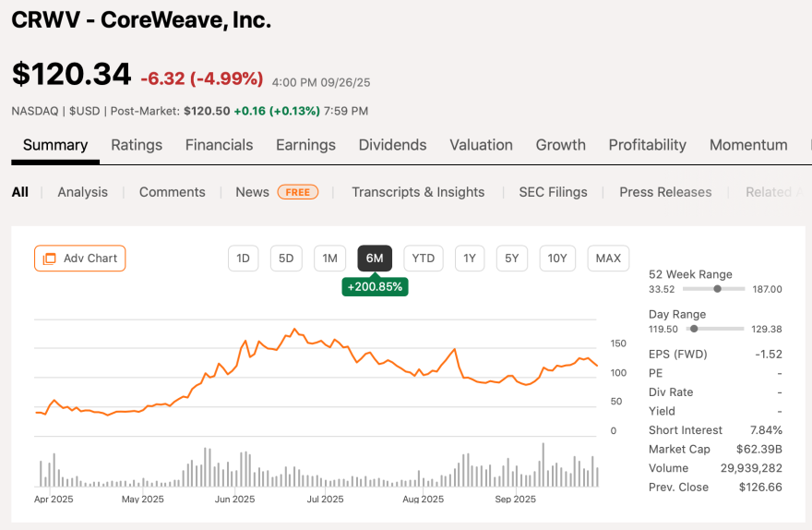Open the Adv Chart button

coord(79,259)
